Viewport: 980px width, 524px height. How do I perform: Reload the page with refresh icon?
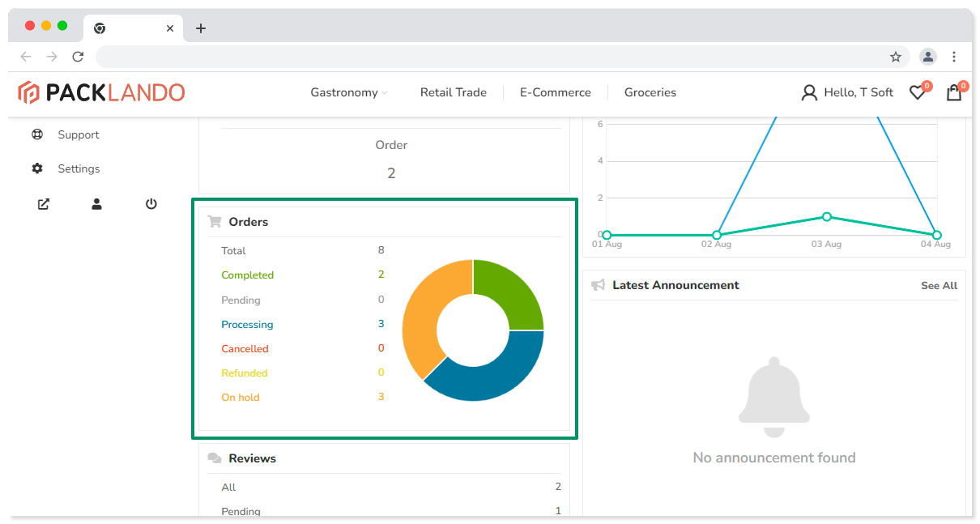click(78, 57)
